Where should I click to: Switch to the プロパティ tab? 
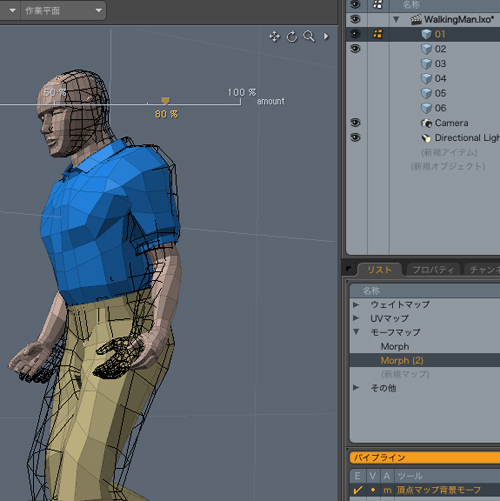point(433,270)
